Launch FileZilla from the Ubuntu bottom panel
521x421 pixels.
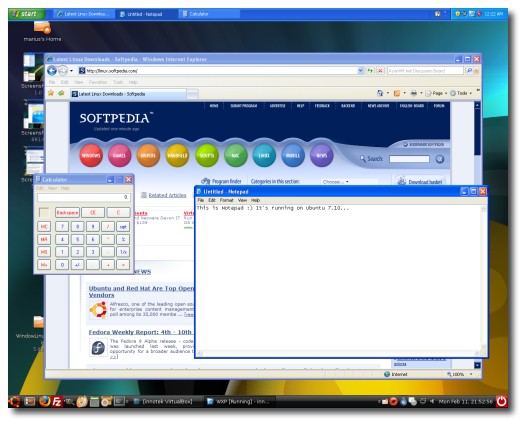click(x=57, y=402)
